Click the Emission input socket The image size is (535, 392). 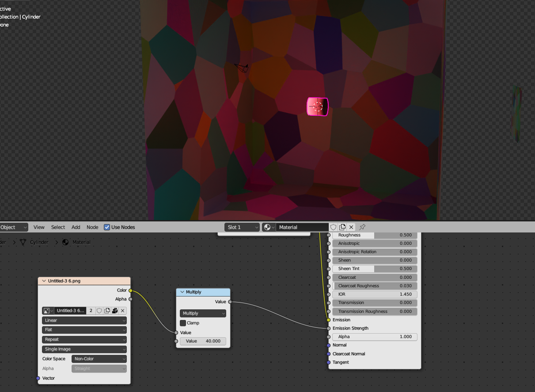pyautogui.click(x=329, y=320)
